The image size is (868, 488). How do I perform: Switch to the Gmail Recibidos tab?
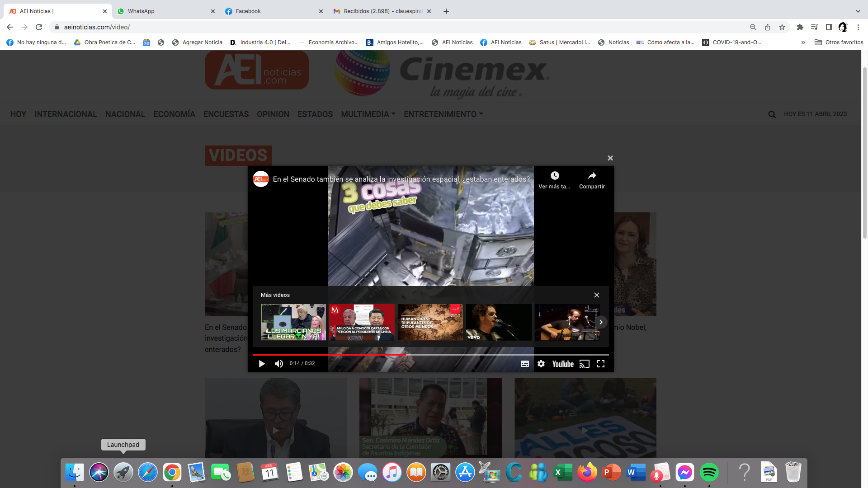coord(382,11)
